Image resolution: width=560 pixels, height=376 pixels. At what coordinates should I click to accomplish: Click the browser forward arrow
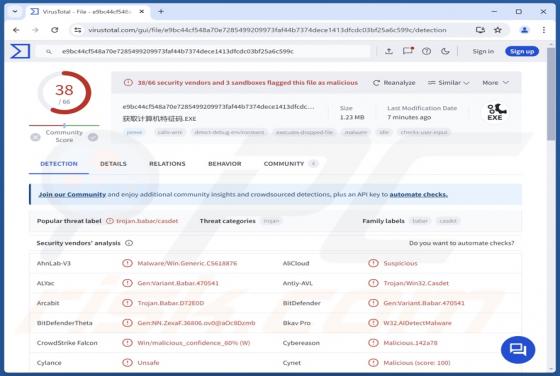[x=35, y=30]
